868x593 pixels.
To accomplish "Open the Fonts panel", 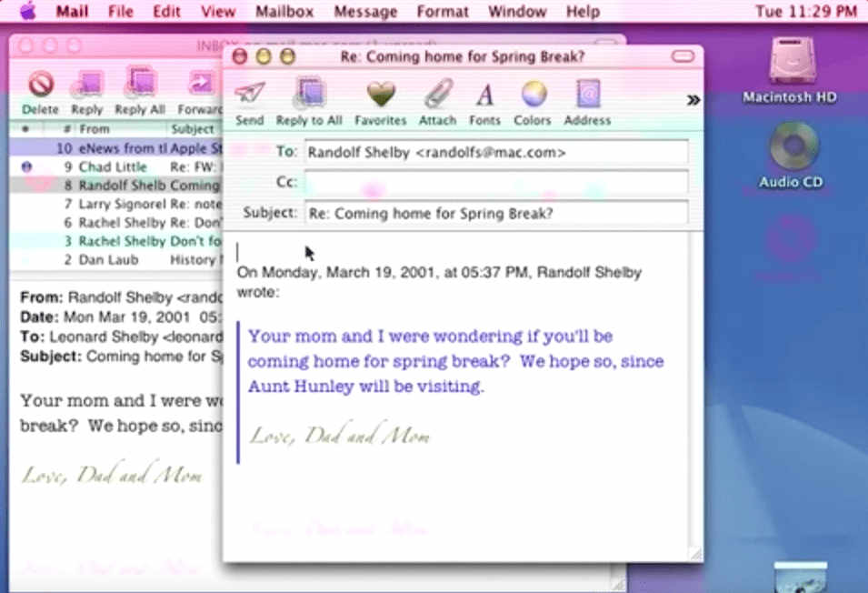I will (485, 94).
